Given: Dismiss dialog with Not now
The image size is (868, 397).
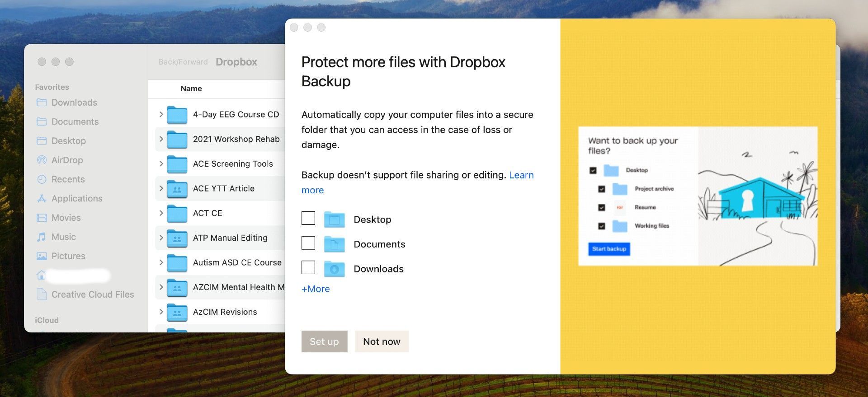Looking at the screenshot, I should coord(382,341).
